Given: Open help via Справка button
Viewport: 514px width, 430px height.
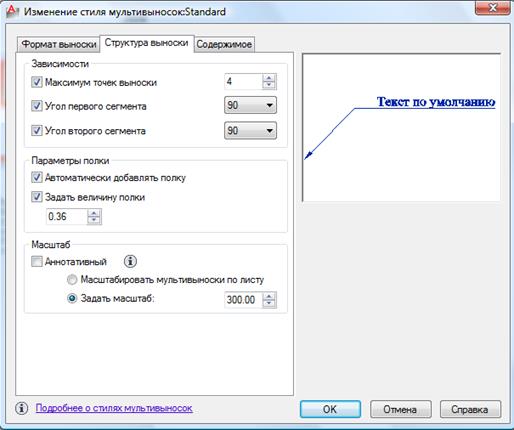Looking at the screenshot, I should (470, 409).
